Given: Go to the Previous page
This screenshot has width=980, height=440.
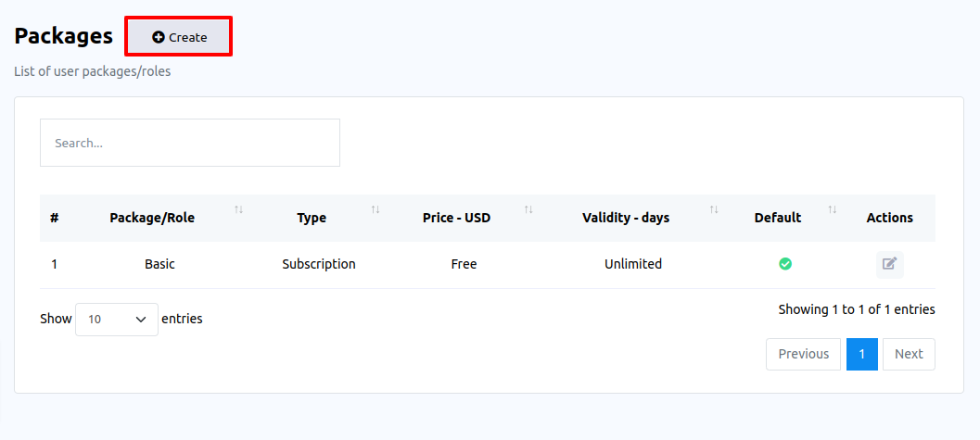Looking at the screenshot, I should [x=803, y=354].
